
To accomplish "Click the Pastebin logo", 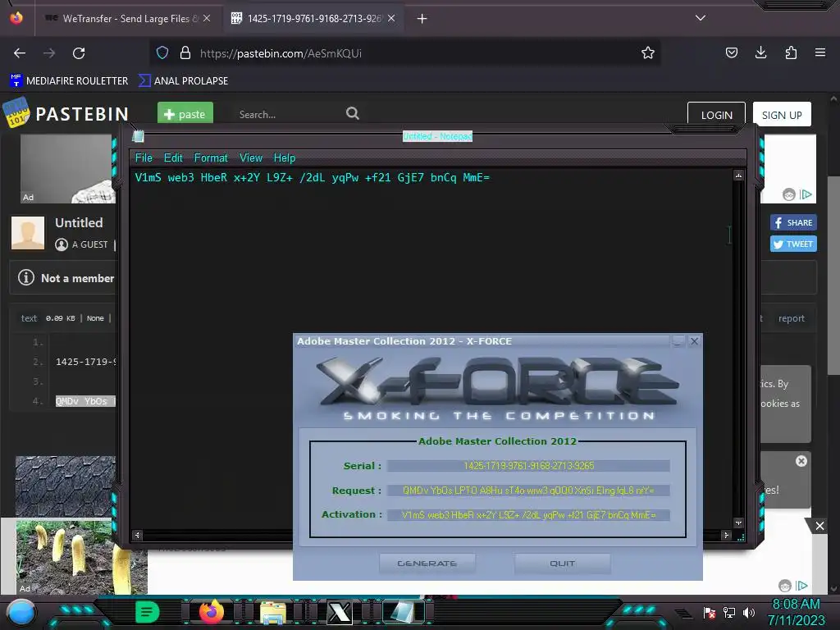I will pyautogui.click(x=66, y=113).
